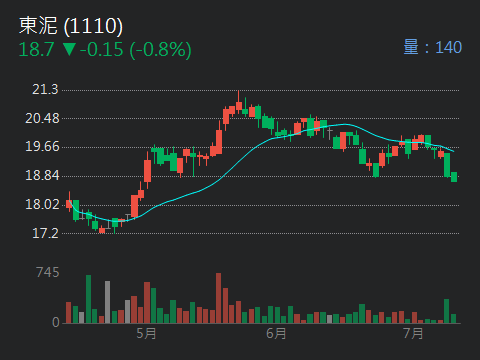Click the down-triangle price change indicator
The width and height of the screenshot is (480, 360).
coord(69,49)
